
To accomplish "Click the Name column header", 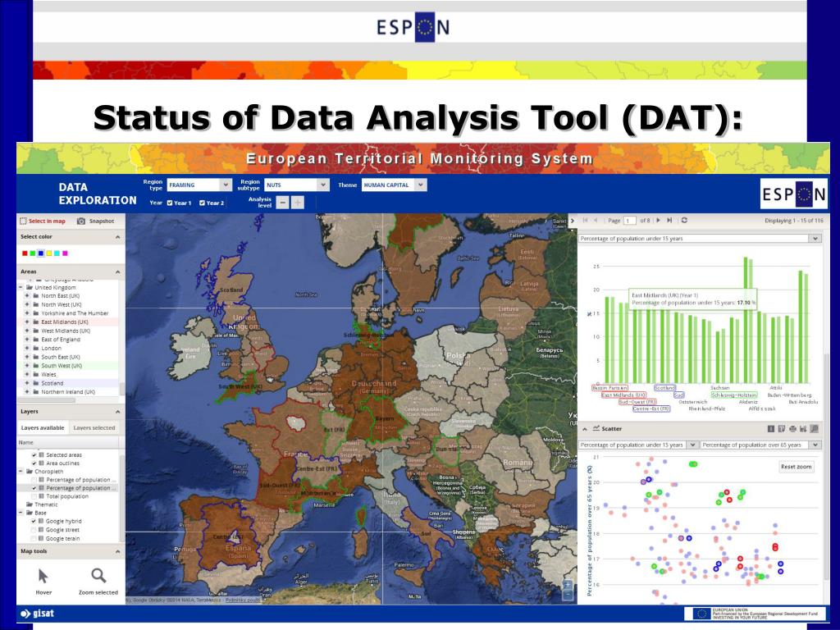I will pyautogui.click(x=69, y=442).
